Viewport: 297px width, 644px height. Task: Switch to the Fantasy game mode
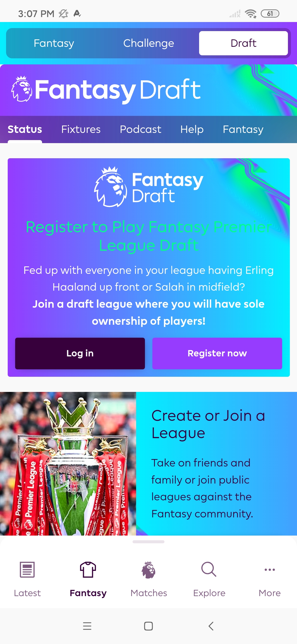click(54, 43)
